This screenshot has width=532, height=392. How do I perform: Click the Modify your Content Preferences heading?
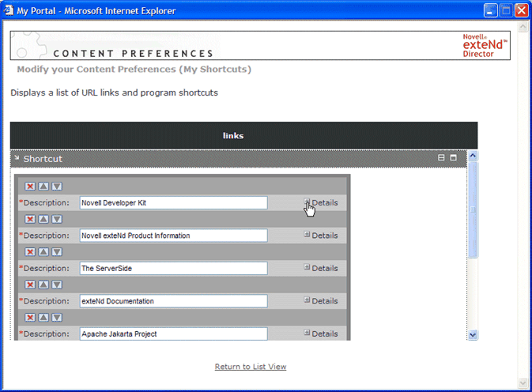click(134, 70)
